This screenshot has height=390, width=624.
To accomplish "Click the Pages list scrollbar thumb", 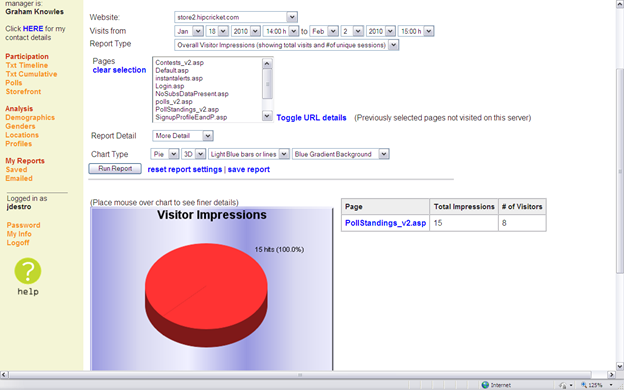I will pyautogui.click(x=267, y=84).
